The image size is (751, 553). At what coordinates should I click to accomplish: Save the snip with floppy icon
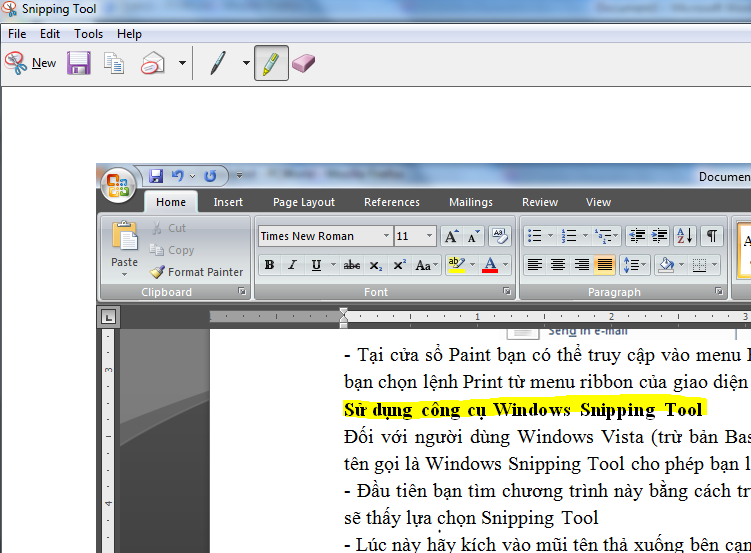[79, 63]
